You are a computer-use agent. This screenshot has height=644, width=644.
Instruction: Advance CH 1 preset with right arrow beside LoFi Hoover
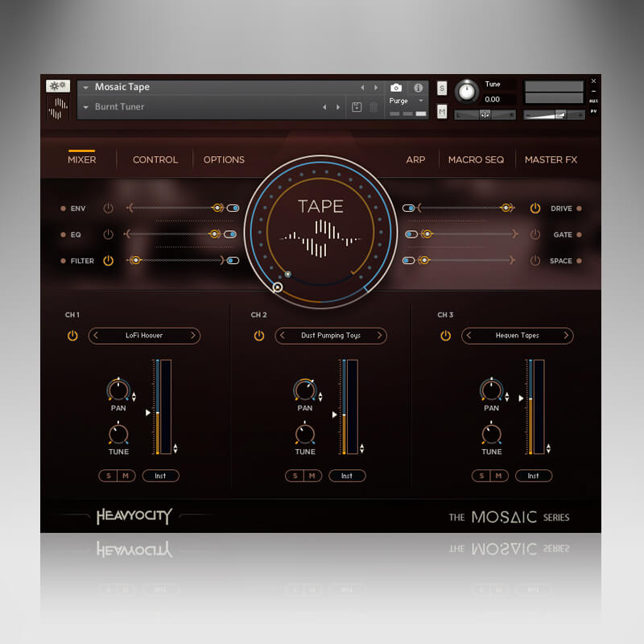(193, 336)
